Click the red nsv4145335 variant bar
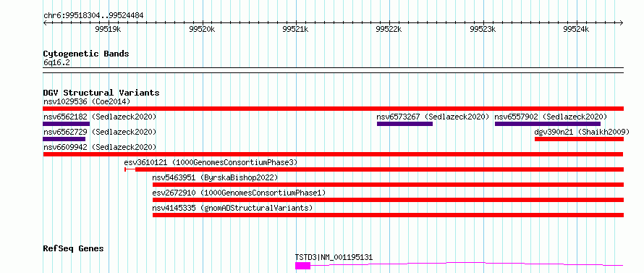The width and height of the screenshot is (644, 273). coord(388,215)
